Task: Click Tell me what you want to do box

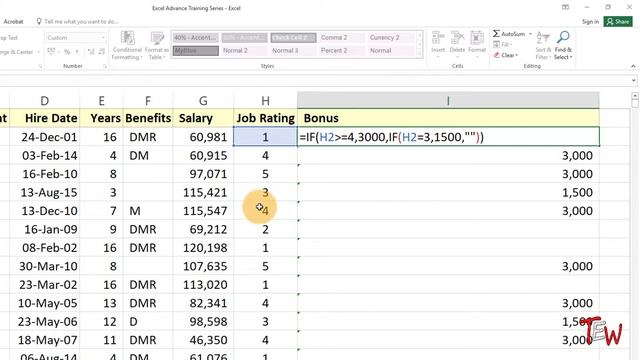Action: pos(81,22)
